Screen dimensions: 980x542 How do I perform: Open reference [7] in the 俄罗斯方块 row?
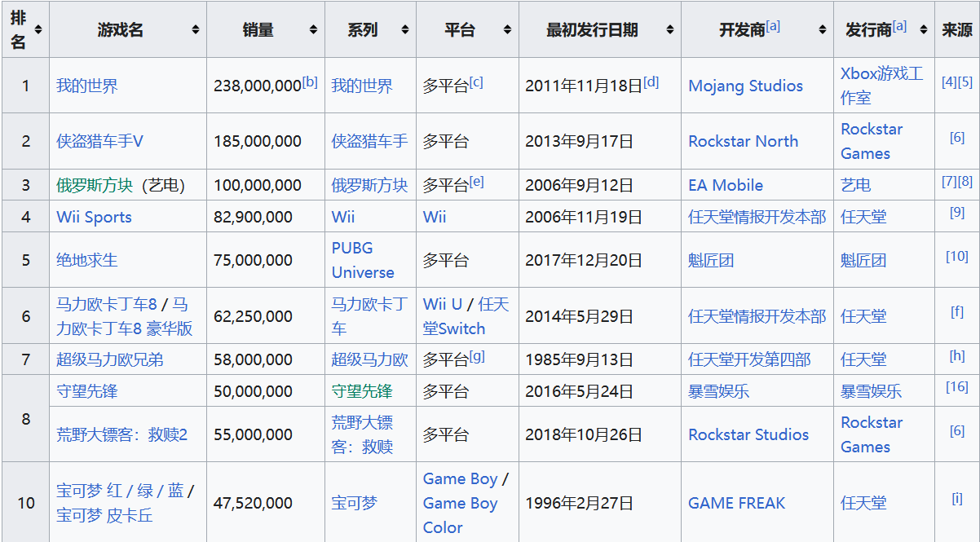949,181
